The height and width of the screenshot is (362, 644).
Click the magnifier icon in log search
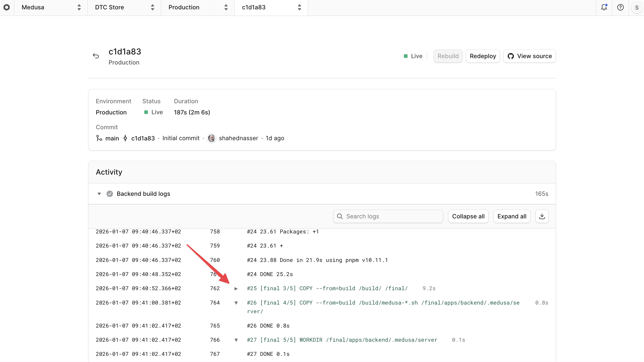click(x=340, y=216)
